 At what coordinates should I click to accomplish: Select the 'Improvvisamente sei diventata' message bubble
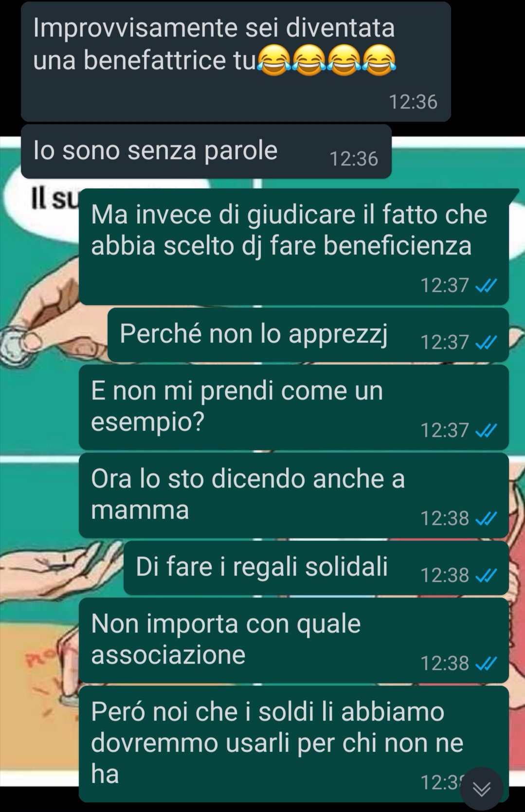point(235,62)
